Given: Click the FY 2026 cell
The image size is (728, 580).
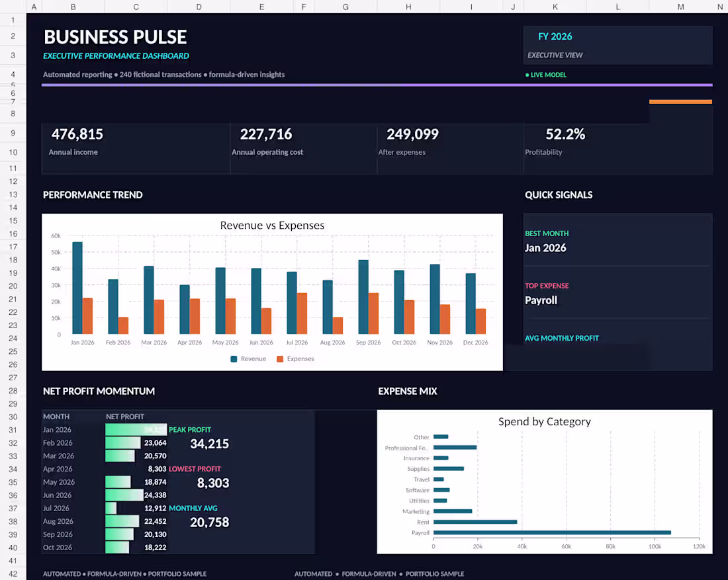Looking at the screenshot, I should coord(555,36).
